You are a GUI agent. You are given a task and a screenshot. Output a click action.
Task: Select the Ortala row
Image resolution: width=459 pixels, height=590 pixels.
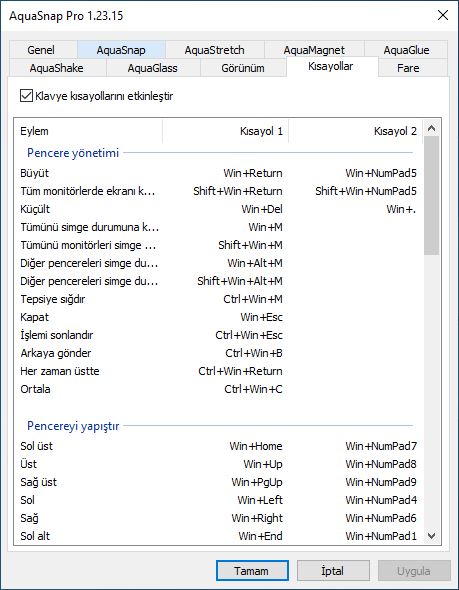point(218,389)
